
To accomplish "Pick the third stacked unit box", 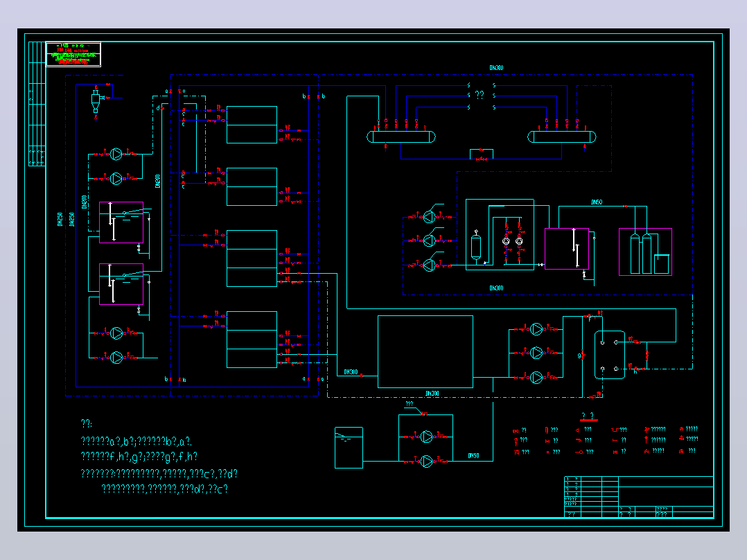I will click(252, 259).
